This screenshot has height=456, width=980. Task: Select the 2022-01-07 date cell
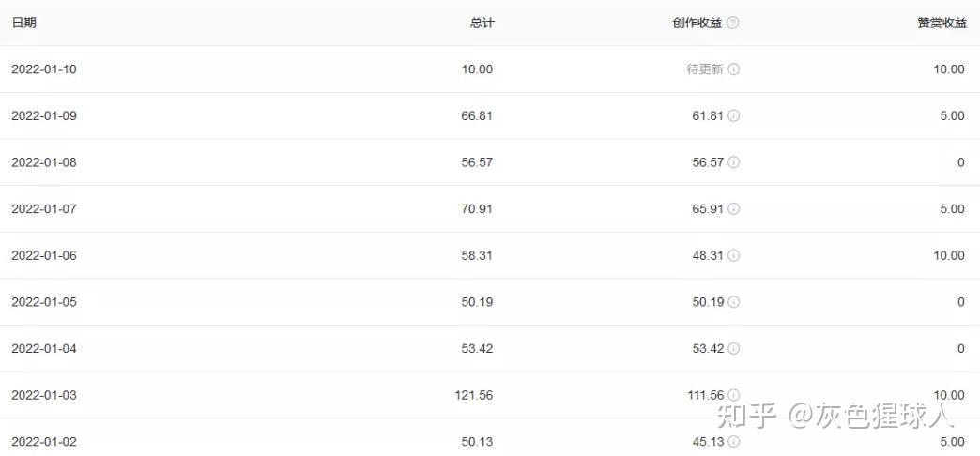point(44,209)
